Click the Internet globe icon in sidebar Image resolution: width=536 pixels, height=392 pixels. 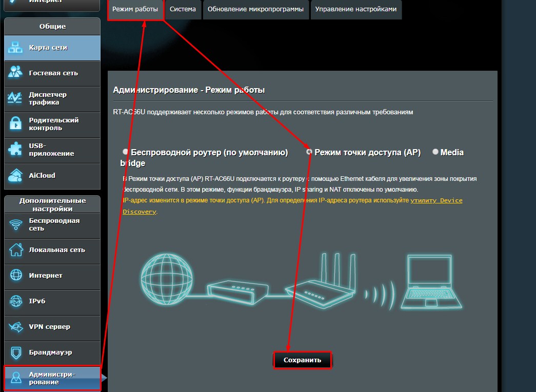tap(15, 276)
